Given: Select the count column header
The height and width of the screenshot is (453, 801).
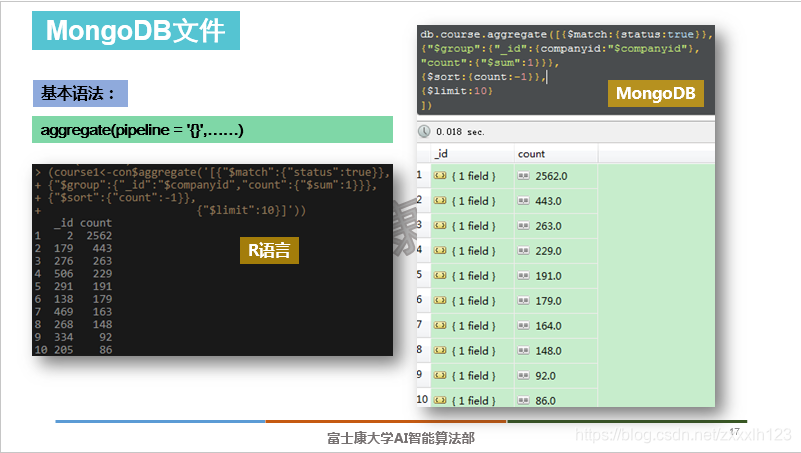Looking at the screenshot, I should click(x=556, y=154).
